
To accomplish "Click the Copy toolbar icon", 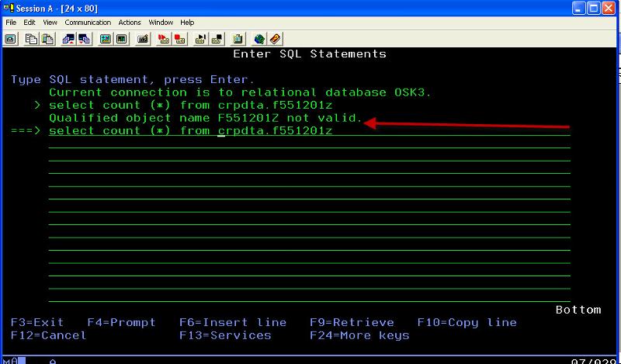I will 31,39.
